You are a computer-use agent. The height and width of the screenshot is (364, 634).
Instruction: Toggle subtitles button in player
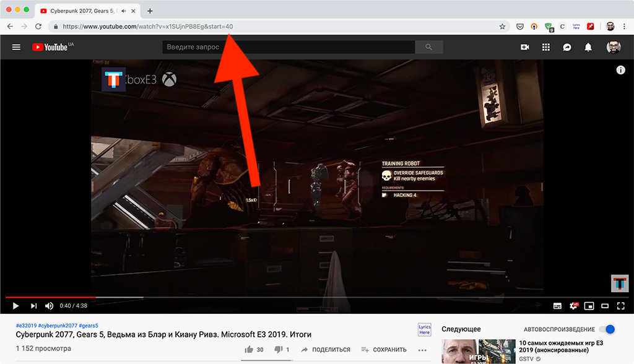tap(557, 306)
